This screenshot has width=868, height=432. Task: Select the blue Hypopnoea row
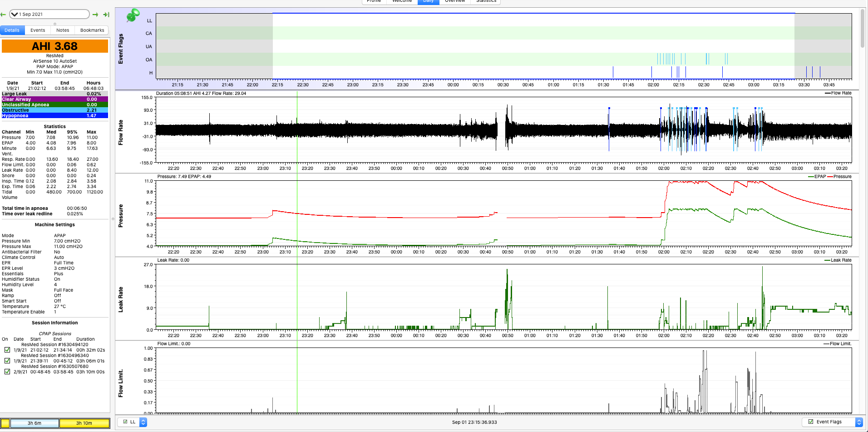coord(55,116)
